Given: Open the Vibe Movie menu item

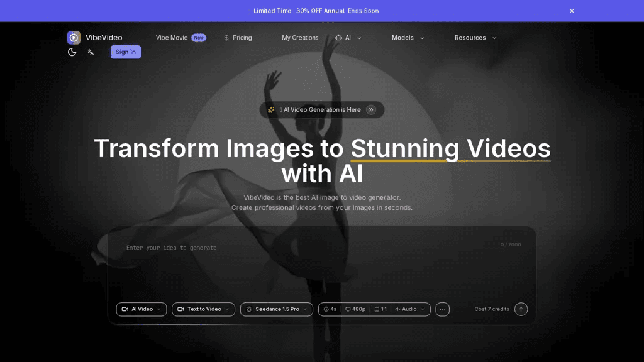Looking at the screenshot, I should [172, 38].
